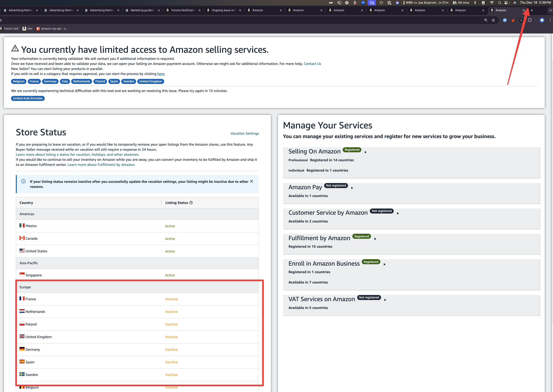Click the orange arrow extension icon

[513, 20]
